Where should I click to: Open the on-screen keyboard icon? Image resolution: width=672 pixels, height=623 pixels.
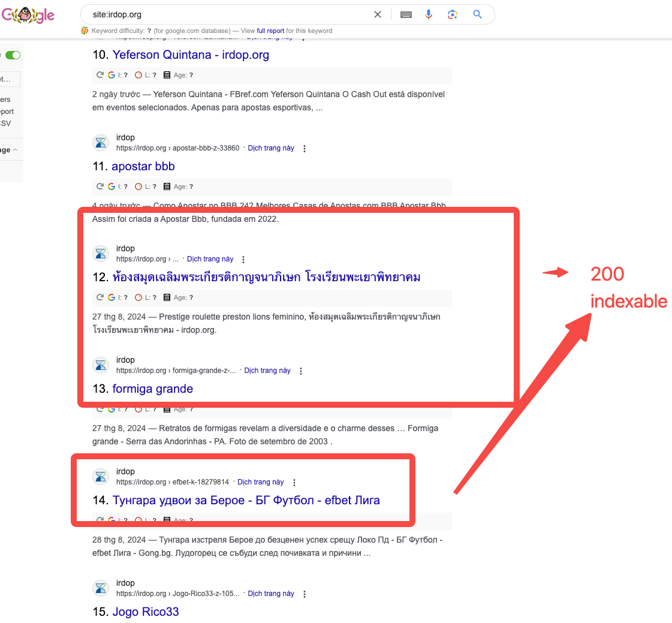[406, 14]
